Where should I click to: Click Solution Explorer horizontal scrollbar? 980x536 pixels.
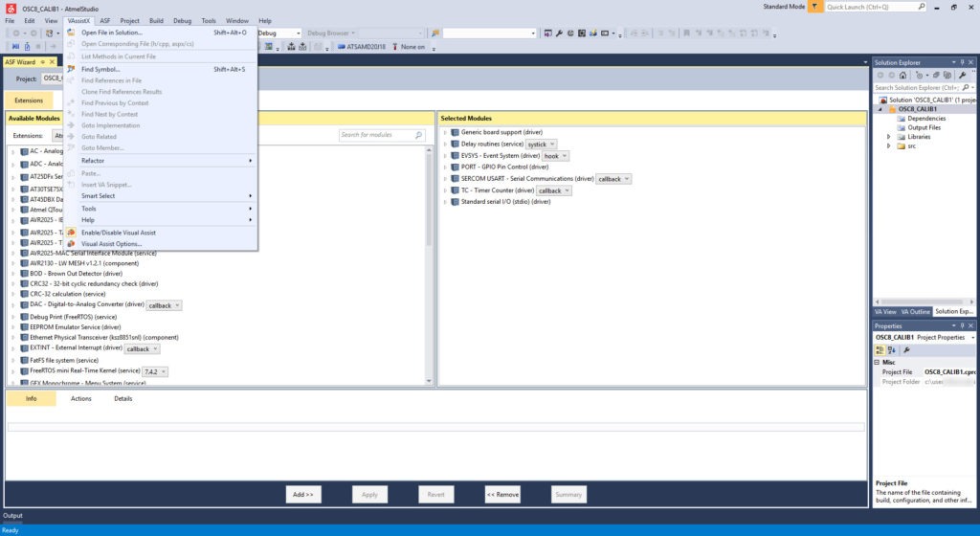click(x=924, y=301)
